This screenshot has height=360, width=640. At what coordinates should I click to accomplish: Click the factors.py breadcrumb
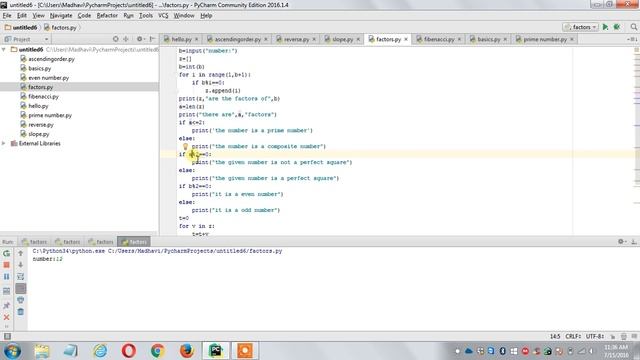click(60, 27)
